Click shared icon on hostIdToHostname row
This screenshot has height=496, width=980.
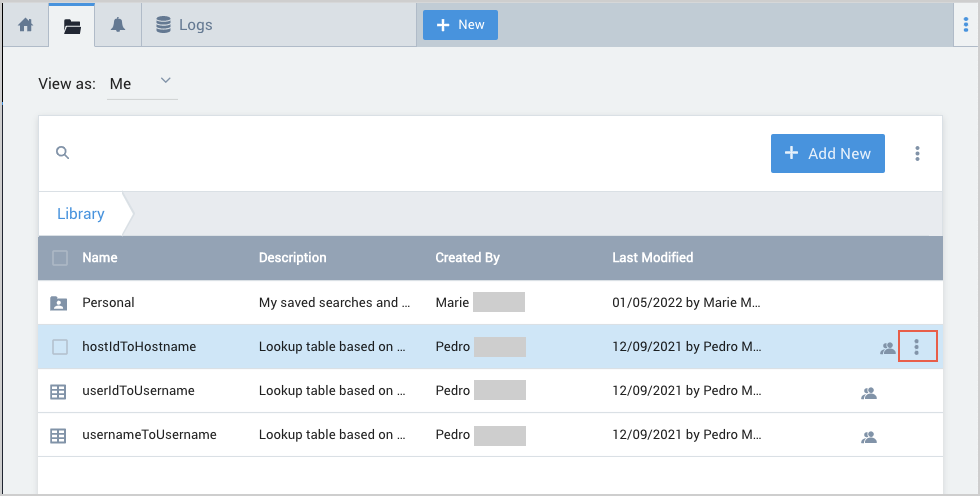tap(887, 348)
